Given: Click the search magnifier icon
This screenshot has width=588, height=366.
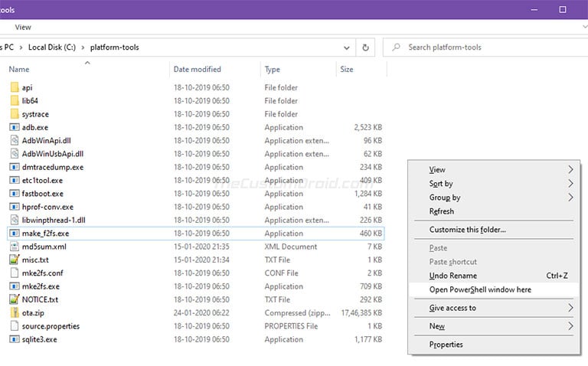Looking at the screenshot, I should point(396,47).
